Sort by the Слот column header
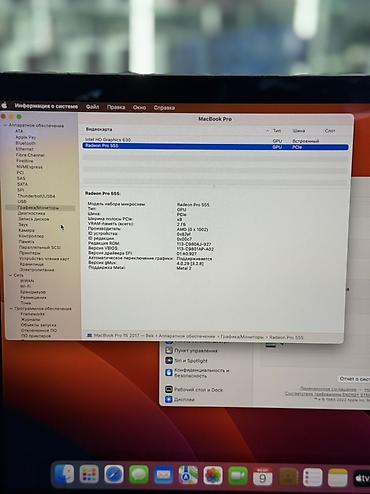Image resolution: width=370 pixels, height=494 pixels. 330,131
